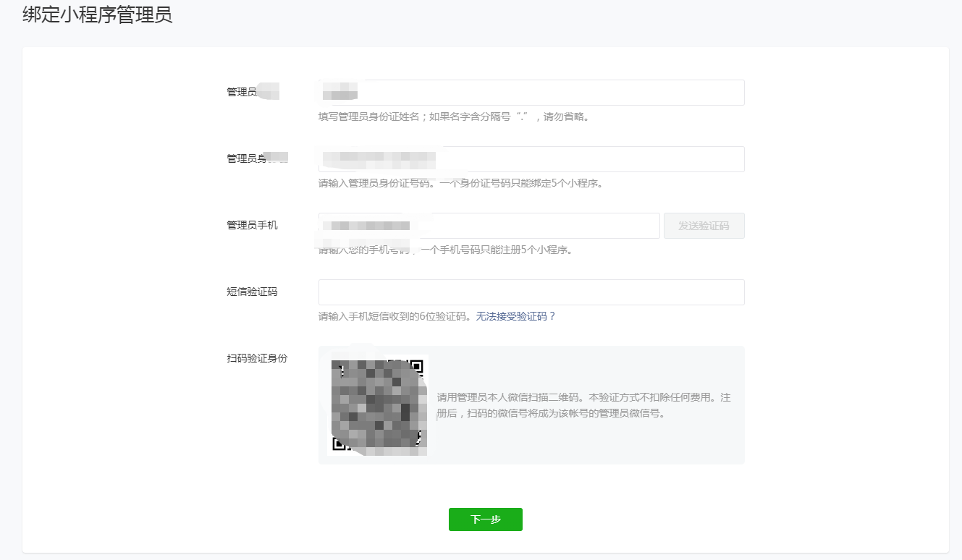Click hint 请输入手机短信收到的6位验证码
962x560 pixels.
point(393,316)
